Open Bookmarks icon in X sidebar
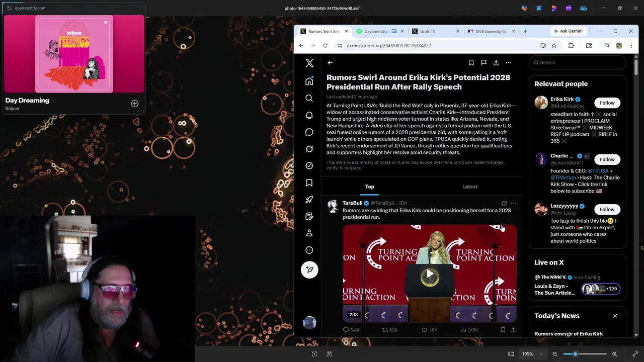The height and width of the screenshot is (362, 644). coord(309,183)
